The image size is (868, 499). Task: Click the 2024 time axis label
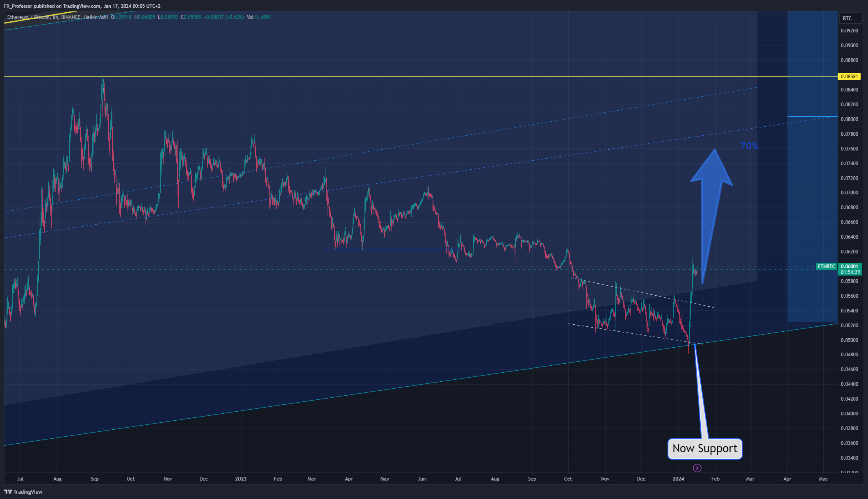pos(678,479)
